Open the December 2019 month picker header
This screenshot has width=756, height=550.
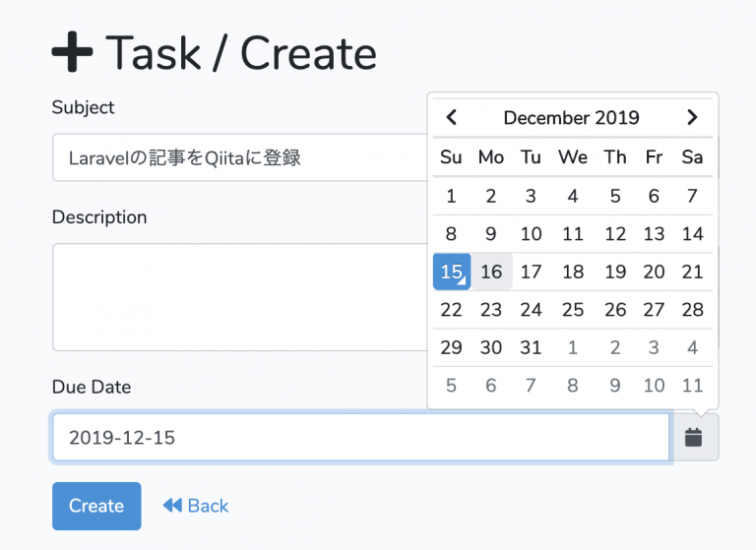pyautogui.click(x=572, y=118)
